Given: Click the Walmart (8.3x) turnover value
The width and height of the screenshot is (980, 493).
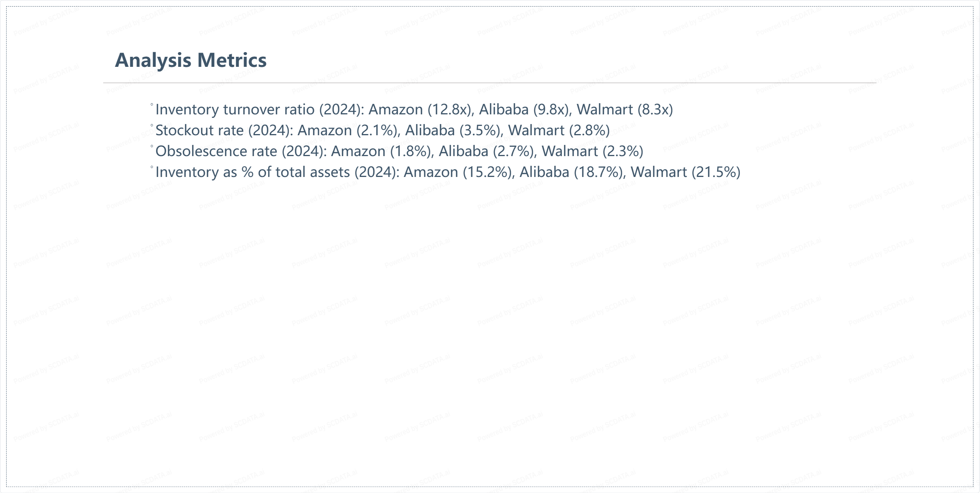Looking at the screenshot, I should tap(625, 110).
